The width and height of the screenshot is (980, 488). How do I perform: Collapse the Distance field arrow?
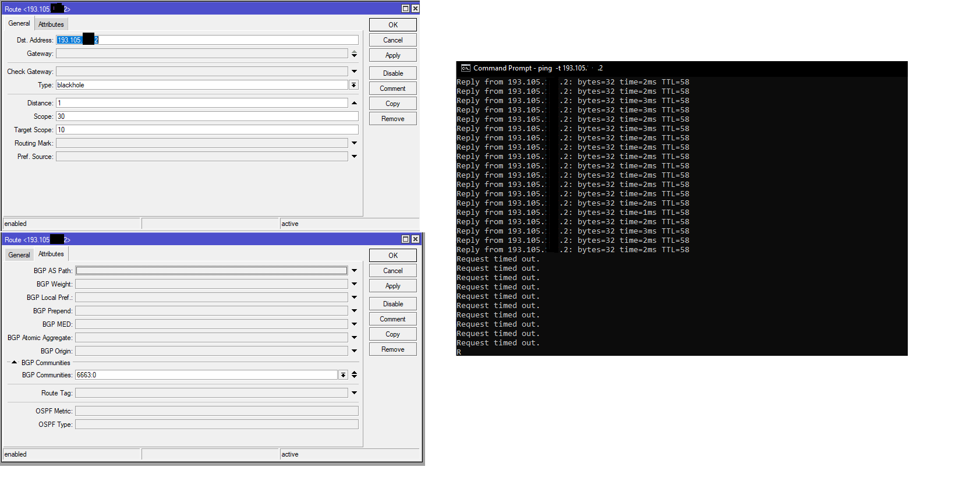coord(354,103)
